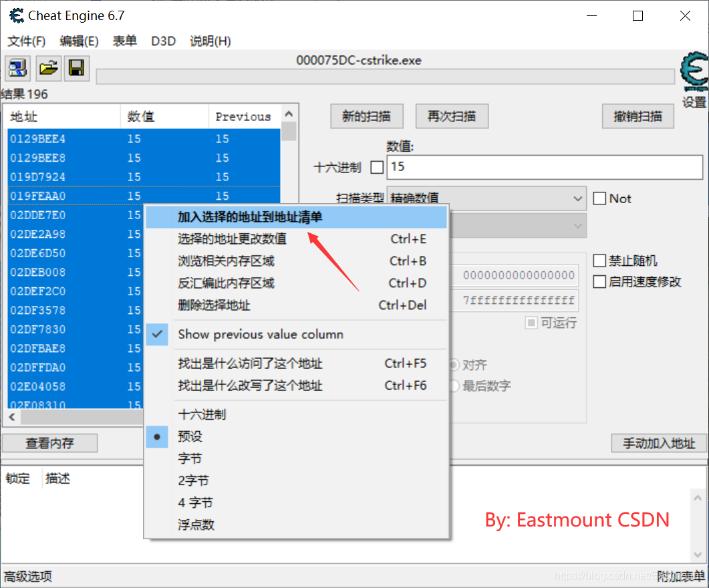Screen dimensions: 709x588
Task: Select 4 字节 display type in context menu
Action: pos(296,503)
